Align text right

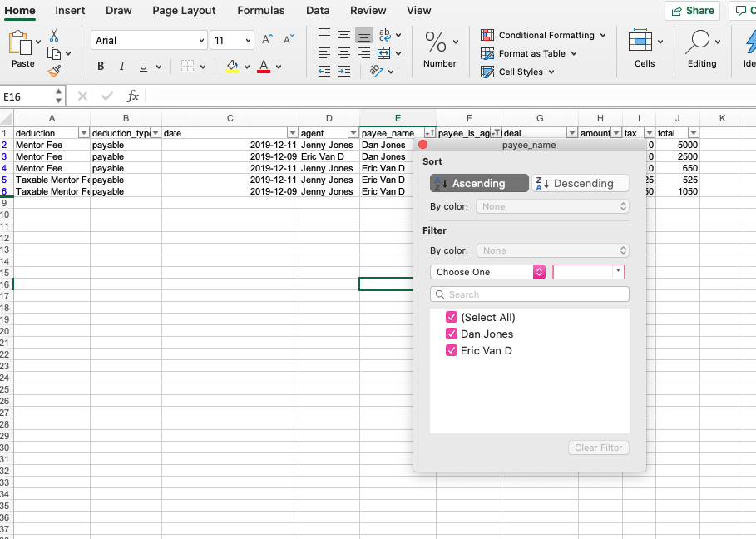point(364,53)
